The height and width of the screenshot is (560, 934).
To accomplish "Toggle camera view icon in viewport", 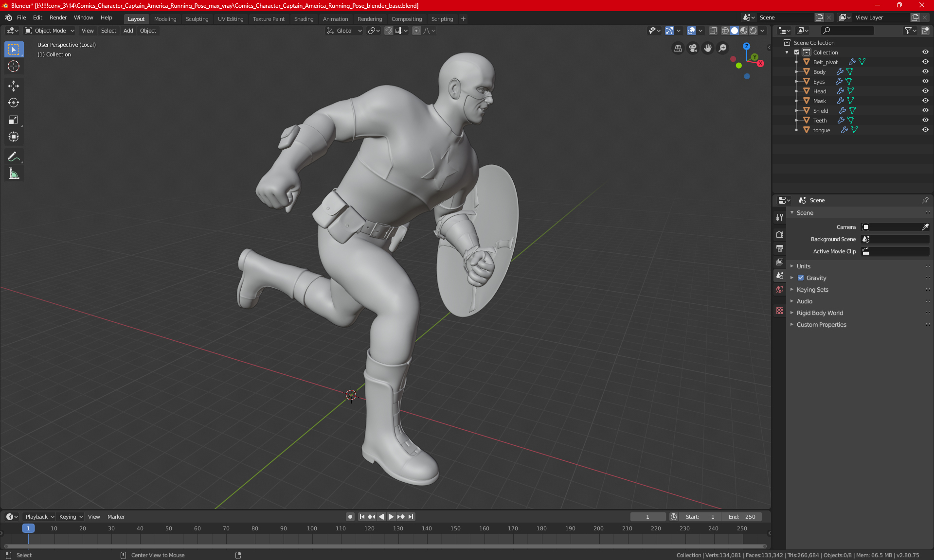I will point(693,48).
